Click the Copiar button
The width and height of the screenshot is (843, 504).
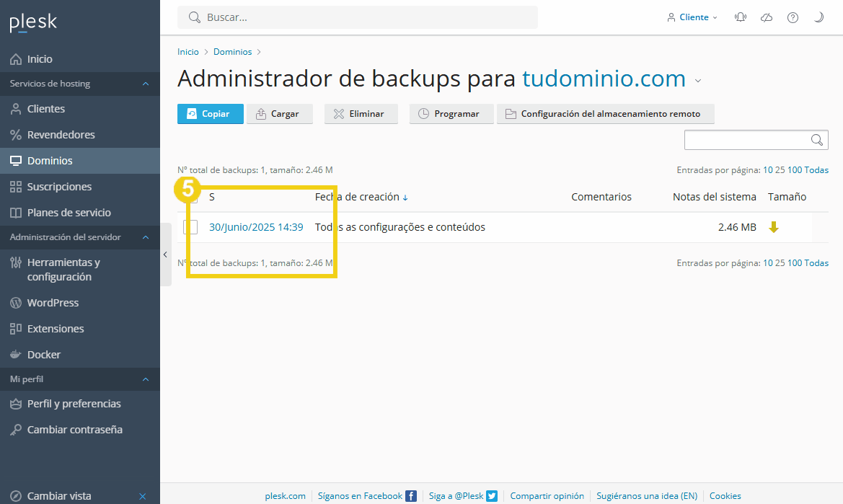211,114
